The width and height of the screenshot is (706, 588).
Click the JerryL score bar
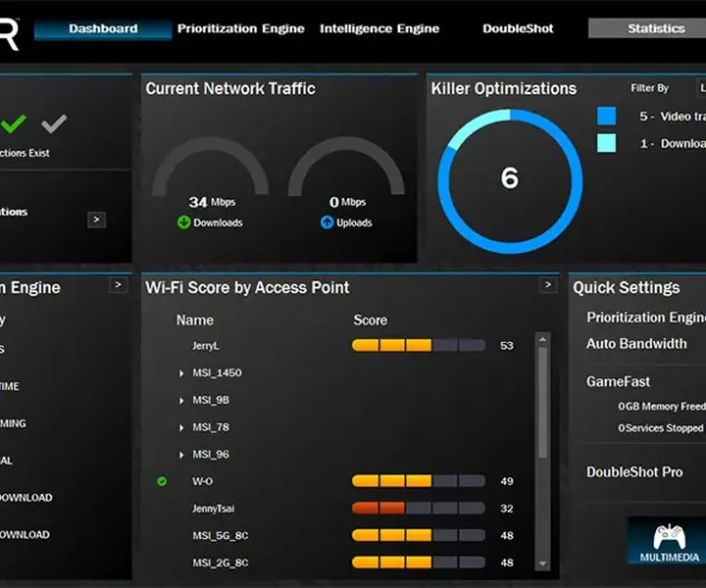pos(419,346)
